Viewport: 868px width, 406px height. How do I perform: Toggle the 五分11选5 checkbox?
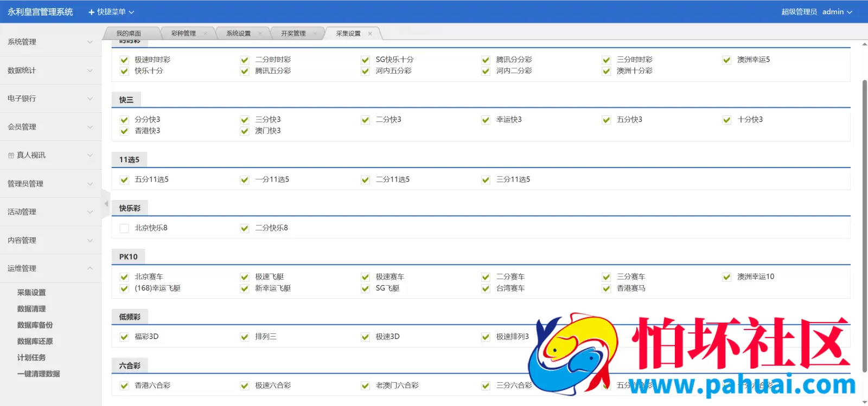[x=124, y=180]
